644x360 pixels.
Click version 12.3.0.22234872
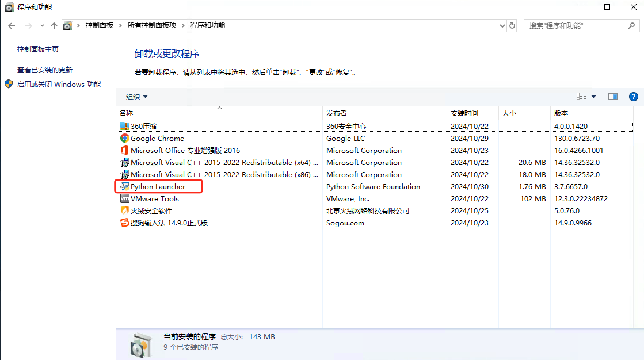point(581,198)
